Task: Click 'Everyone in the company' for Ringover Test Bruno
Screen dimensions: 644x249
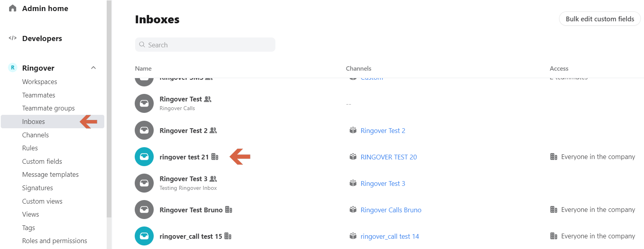Action: coord(598,210)
